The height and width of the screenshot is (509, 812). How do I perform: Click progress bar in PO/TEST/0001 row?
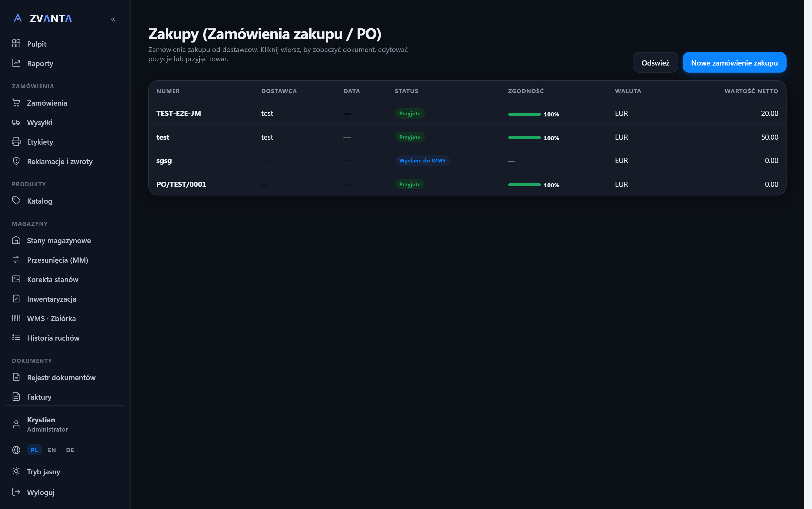[524, 185]
